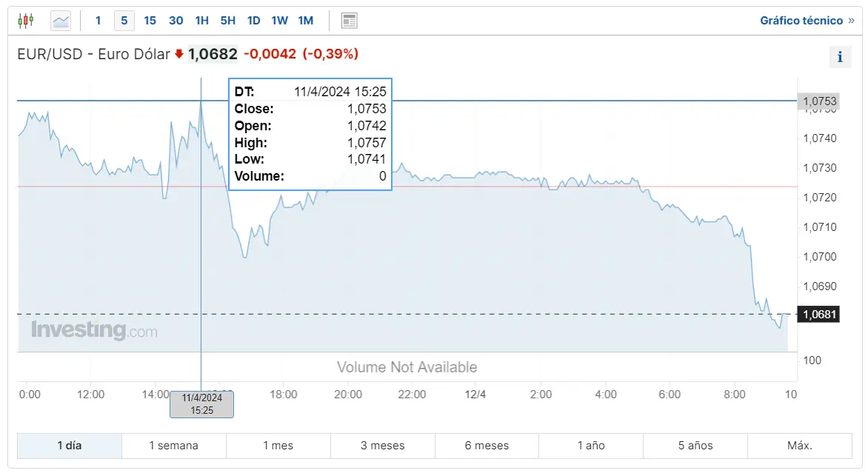Choose the 1W interval
Viewport: 868px width, 473px height.
coord(279,21)
